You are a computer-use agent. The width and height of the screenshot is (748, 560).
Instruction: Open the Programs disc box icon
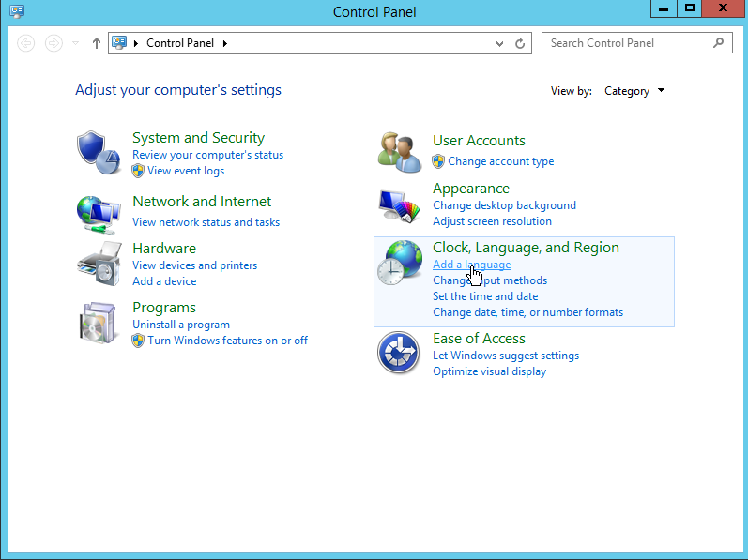99,323
